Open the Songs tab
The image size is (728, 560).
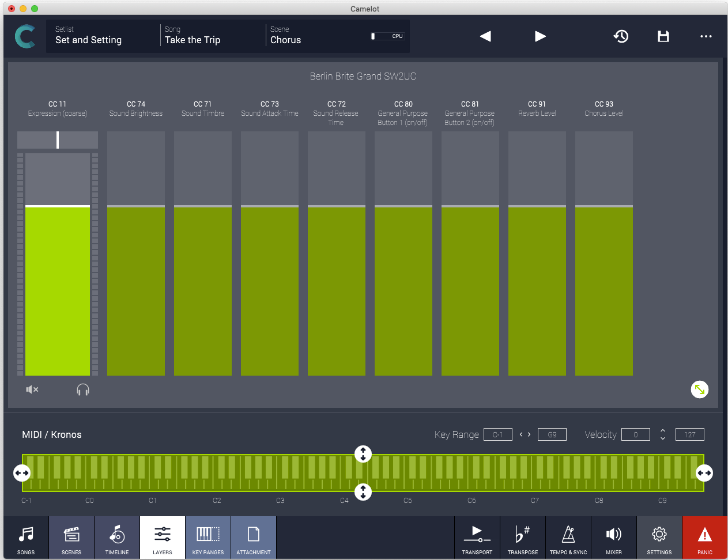26,538
